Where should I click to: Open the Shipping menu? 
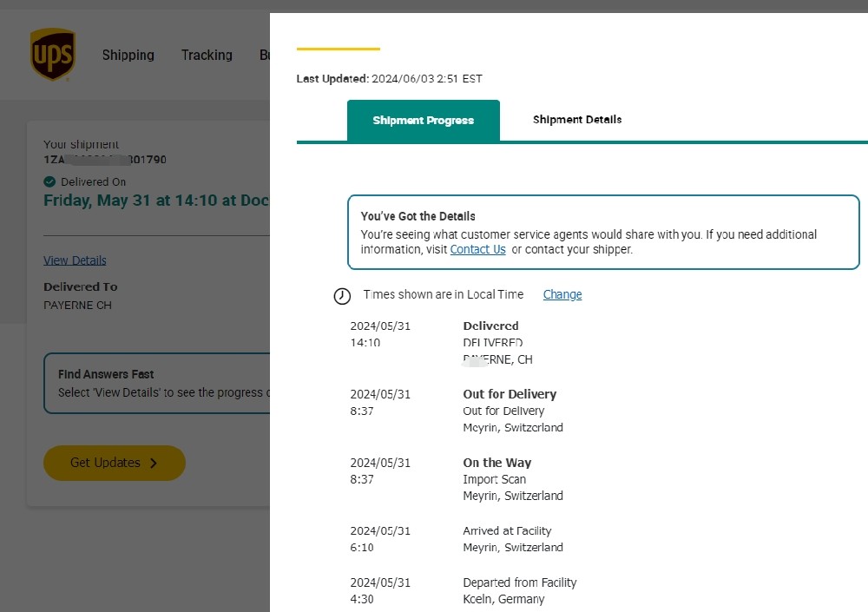pyautogui.click(x=128, y=55)
